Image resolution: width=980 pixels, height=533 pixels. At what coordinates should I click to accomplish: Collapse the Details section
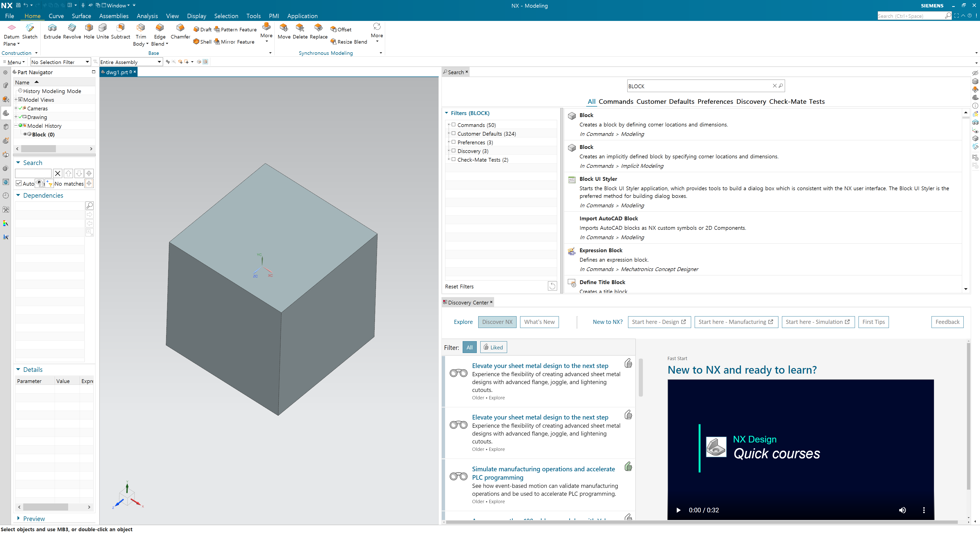18,369
